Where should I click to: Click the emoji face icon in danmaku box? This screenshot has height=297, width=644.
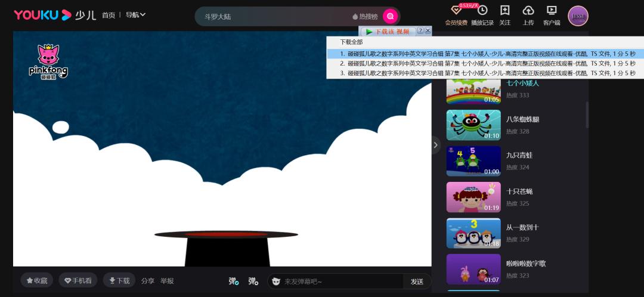click(276, 281)
